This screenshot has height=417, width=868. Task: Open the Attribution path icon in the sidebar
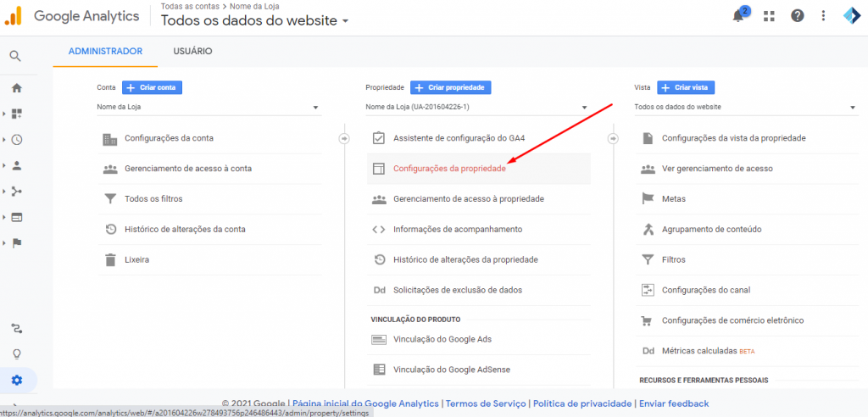(x=17, y=329)
